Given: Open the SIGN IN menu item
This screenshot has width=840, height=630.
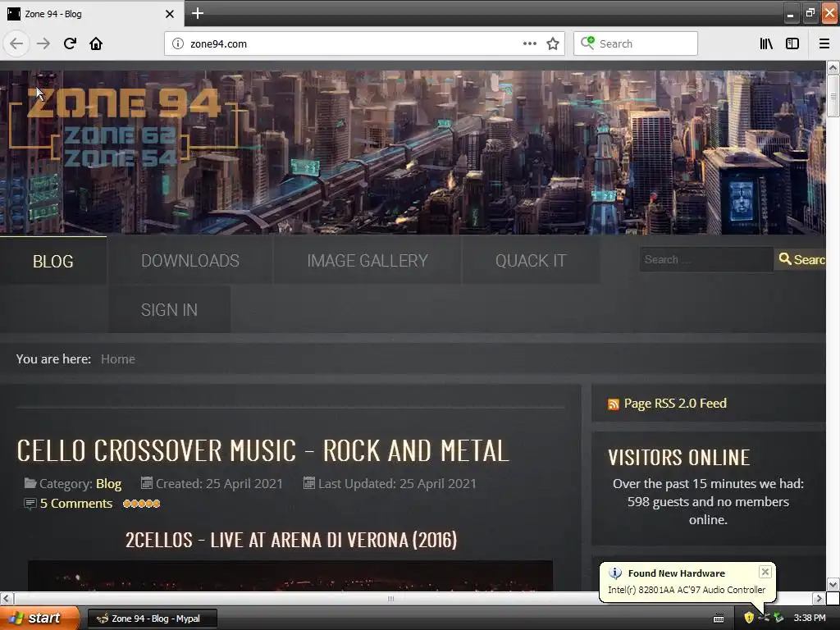Looking at the screenshot, I should coord(169,309).
